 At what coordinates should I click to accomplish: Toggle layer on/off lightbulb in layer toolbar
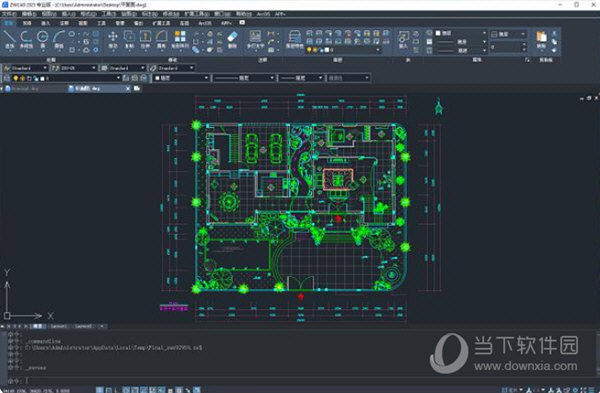16,78
